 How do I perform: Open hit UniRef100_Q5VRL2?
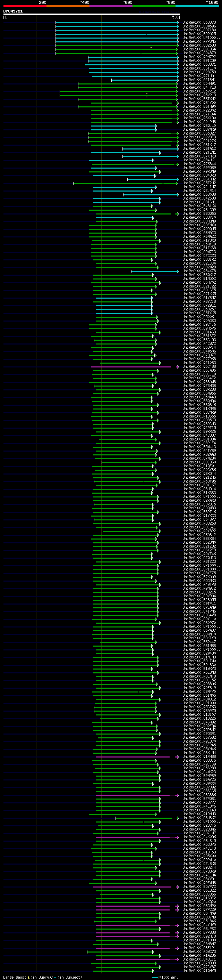(199, 91)
